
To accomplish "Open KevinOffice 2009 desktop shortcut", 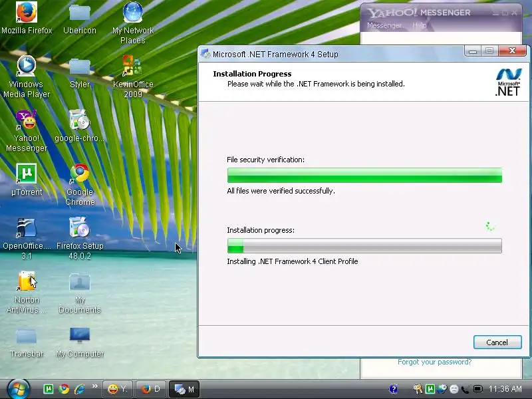I will click(133, 76).
